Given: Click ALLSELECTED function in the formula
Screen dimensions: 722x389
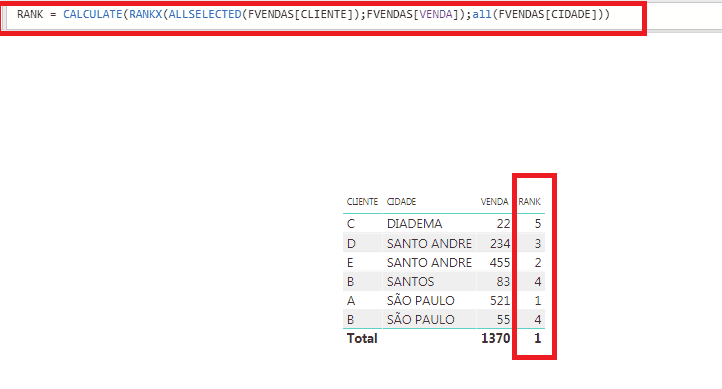Looking at the screenshot, I should pos(205,15).
